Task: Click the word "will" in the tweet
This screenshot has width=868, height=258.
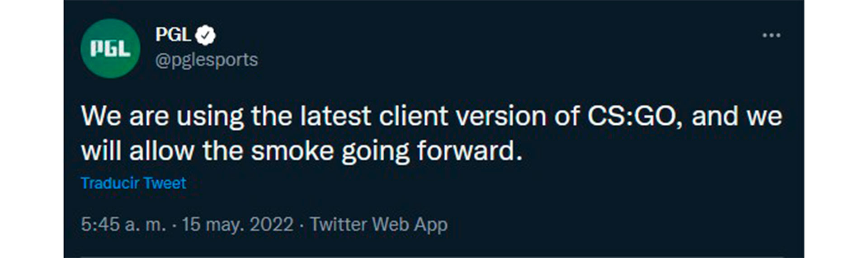Action: [x=102, y=151]
